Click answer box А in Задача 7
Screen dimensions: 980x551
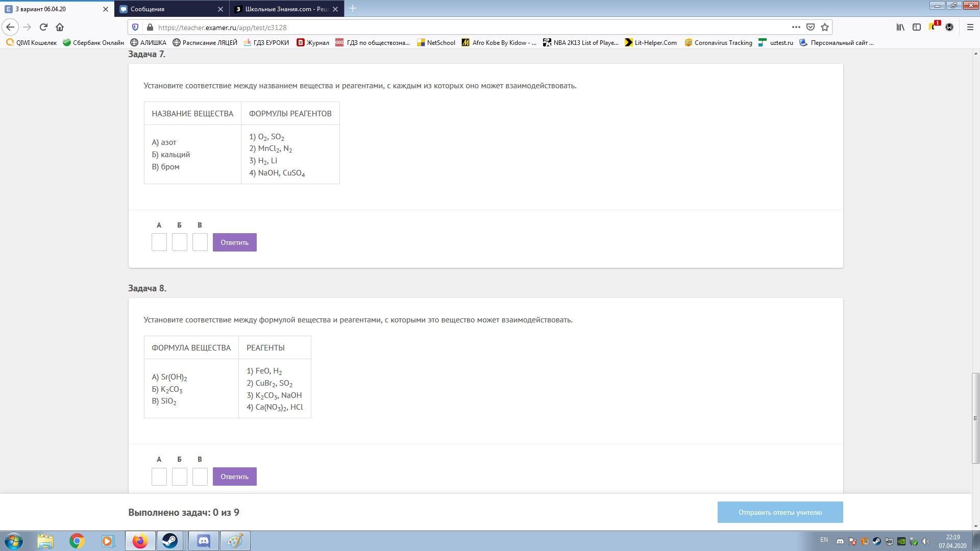pos(159,242)
